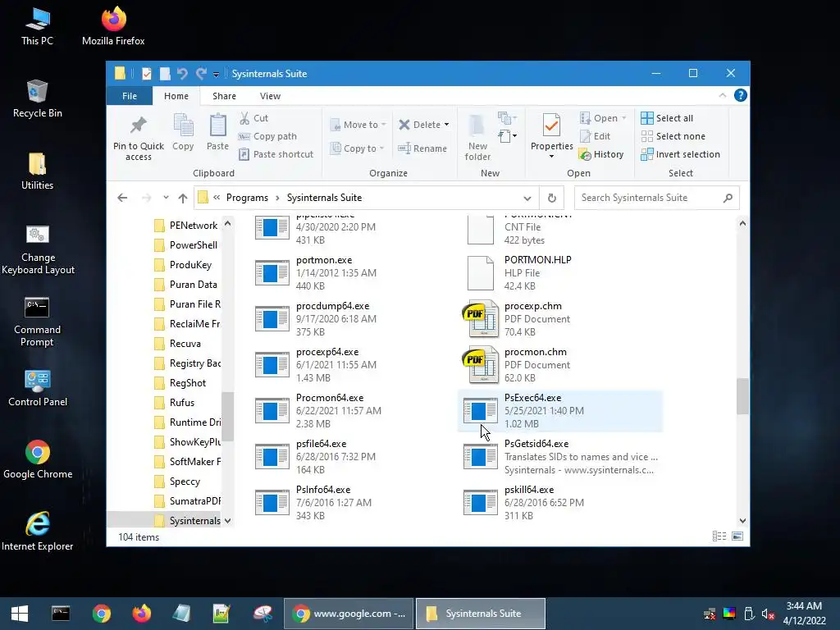The height and width of the screenshot is (630, 840).
Task: Click the Search Sysinternals Suite field
Action: tap(656, 198)
